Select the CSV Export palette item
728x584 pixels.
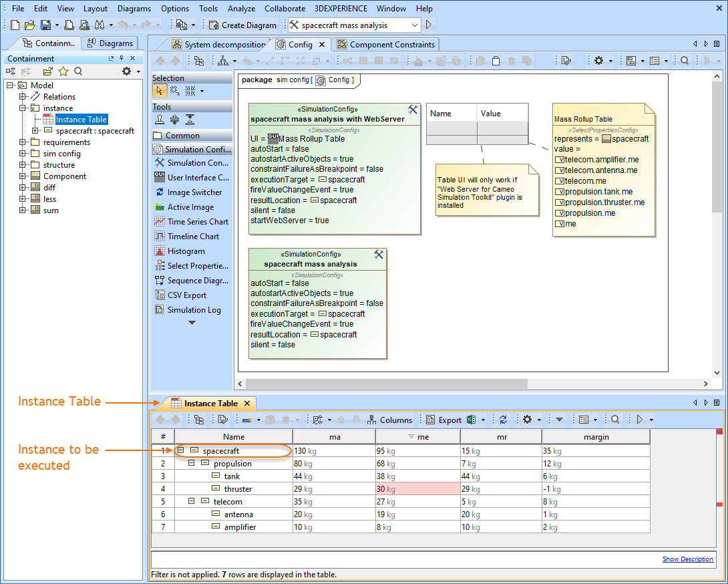click(x=186, y=295)
